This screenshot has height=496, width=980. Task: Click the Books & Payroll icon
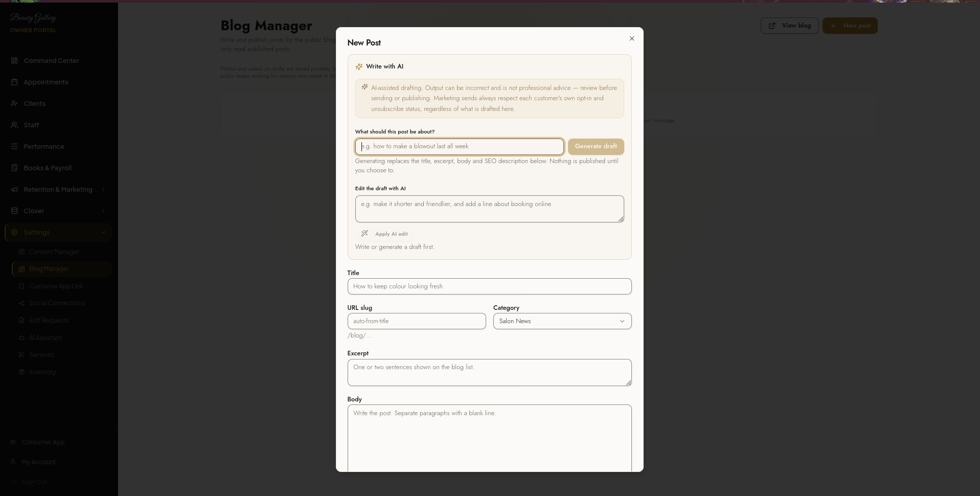point(14,168)
